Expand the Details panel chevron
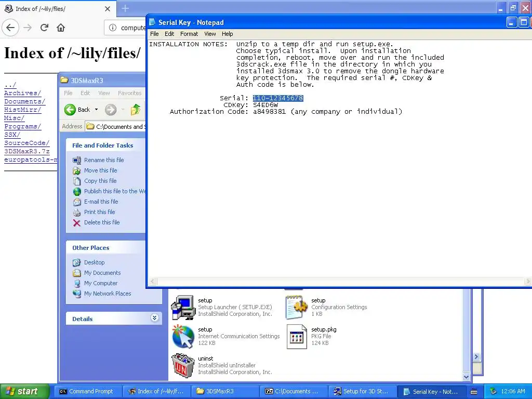Viewport: 532px width, 399px height. coord(154,318)
